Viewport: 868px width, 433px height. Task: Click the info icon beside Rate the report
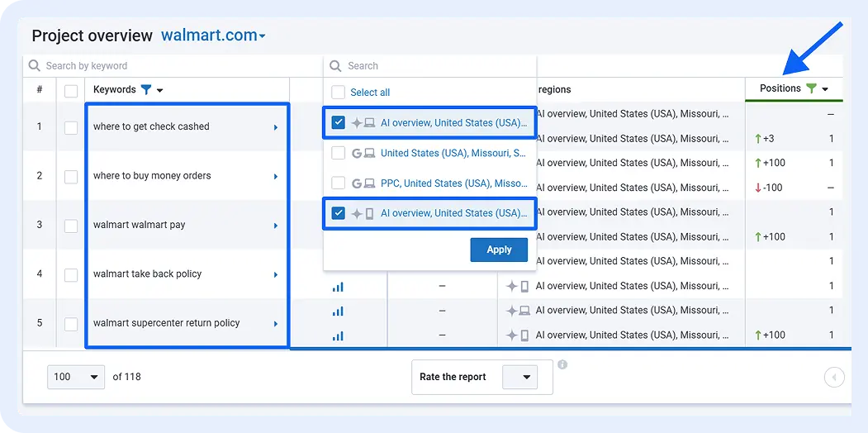coord(562,364)
